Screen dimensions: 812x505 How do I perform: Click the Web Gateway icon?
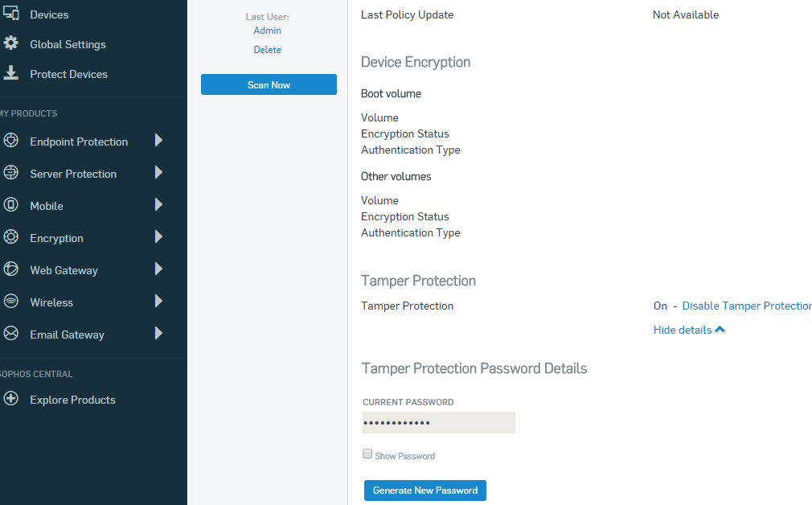(x=11, y=269)
